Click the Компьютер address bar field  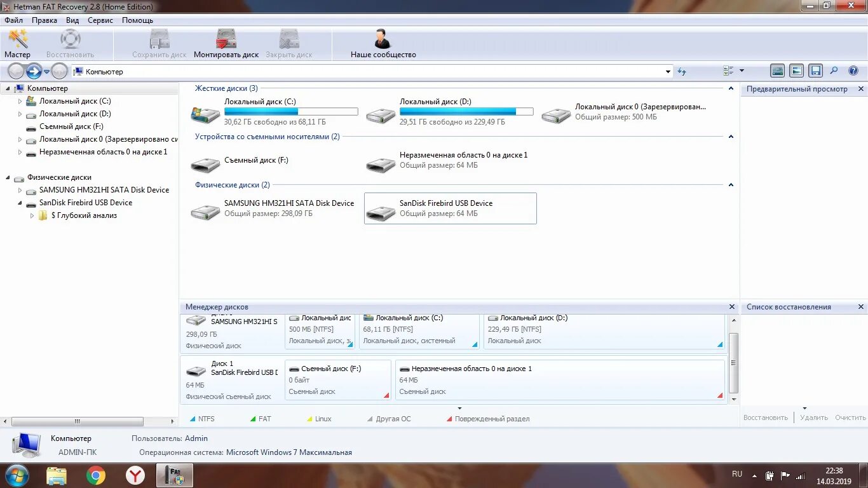372,72
